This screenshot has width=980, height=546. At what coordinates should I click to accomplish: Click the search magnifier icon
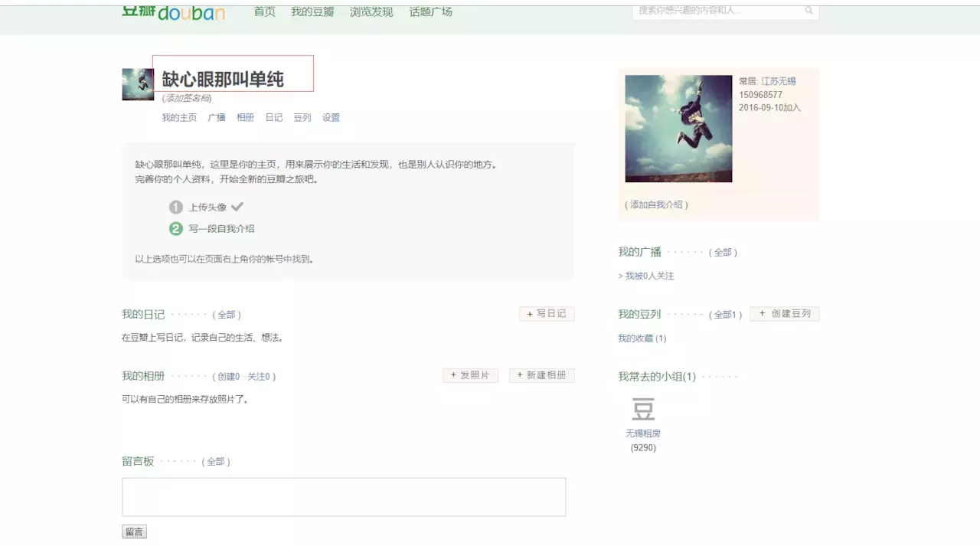coord(808,11)
